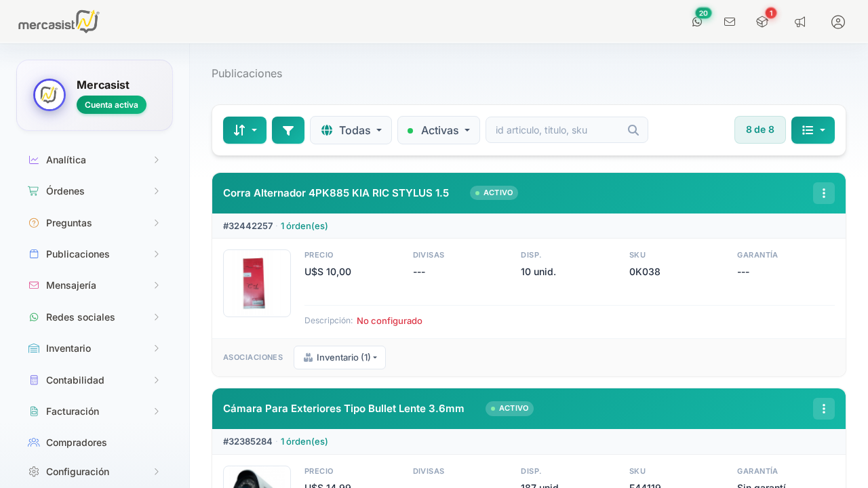Click the Mercasist logo in header
The image size is (868, 488).
point(59,22)
